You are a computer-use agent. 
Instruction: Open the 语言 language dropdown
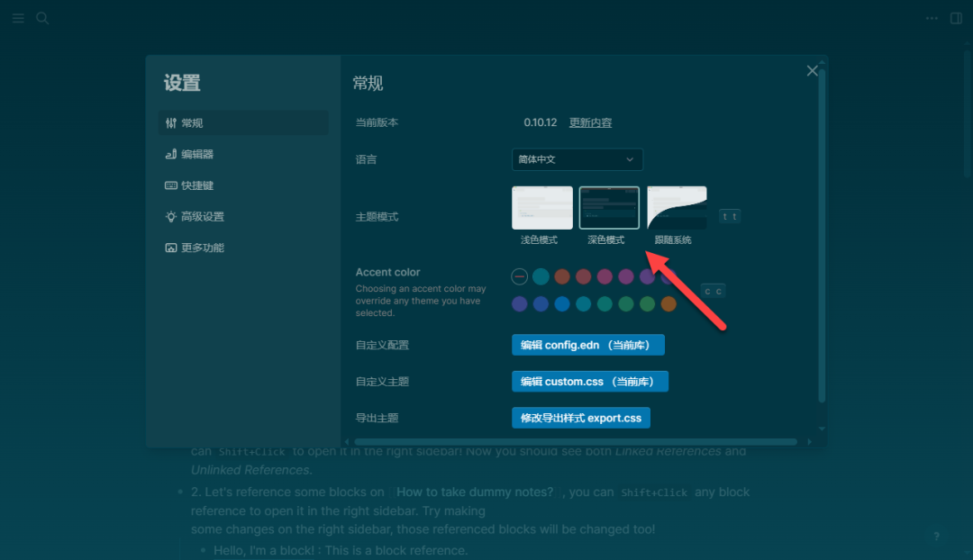(x=577, y=159)
